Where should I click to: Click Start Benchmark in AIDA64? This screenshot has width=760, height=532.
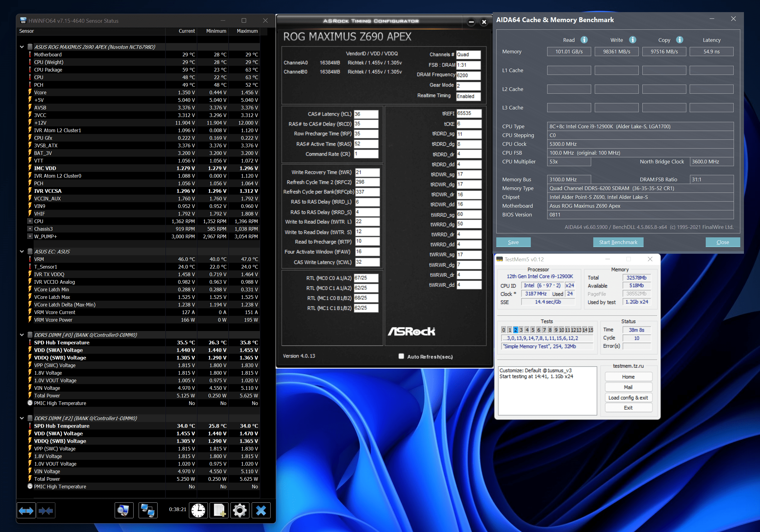click(x=618, y=242)
